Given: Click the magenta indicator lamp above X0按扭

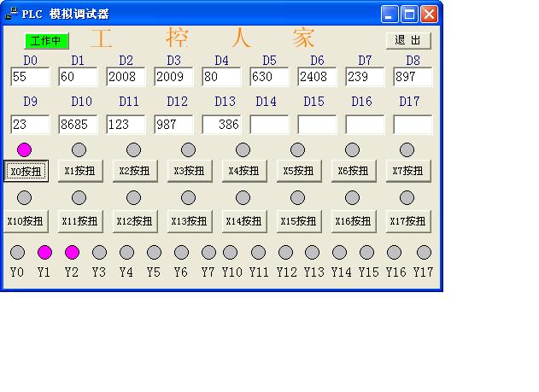Looking at the screenshot, I should [24, 150].
